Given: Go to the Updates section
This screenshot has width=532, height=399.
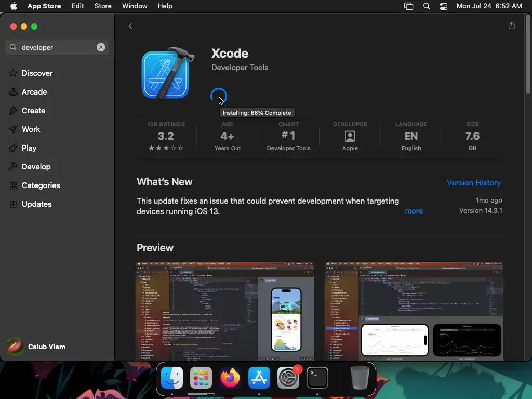Looking at the screenshot, I should point(37,204).
